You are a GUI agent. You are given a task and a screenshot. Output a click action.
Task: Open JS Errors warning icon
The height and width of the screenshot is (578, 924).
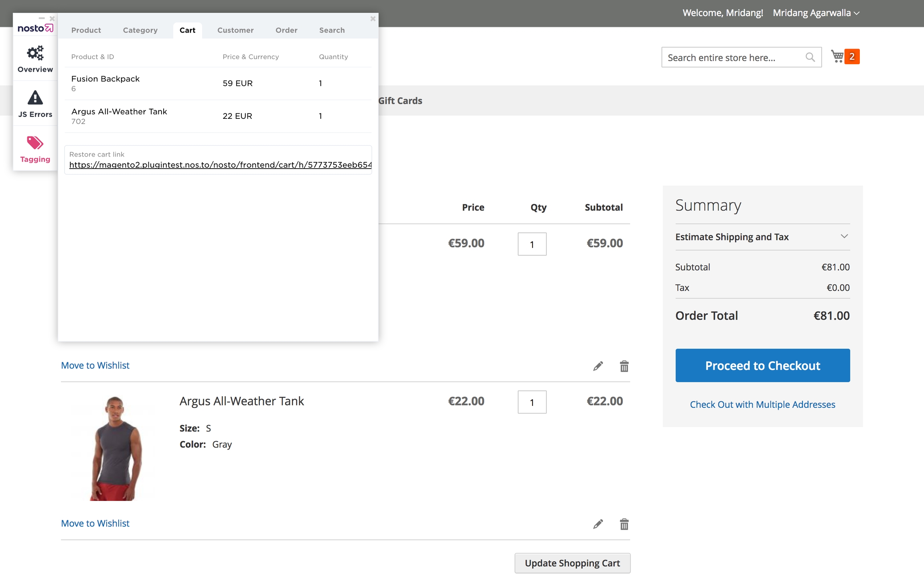point(35,98)
